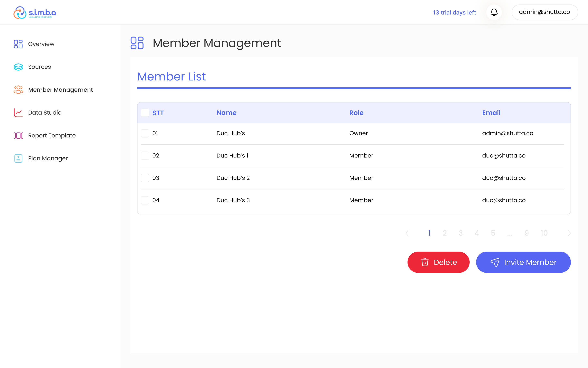Click the Role column header
The height and width of the screenshot is (368, 588).
pos(356,113)
